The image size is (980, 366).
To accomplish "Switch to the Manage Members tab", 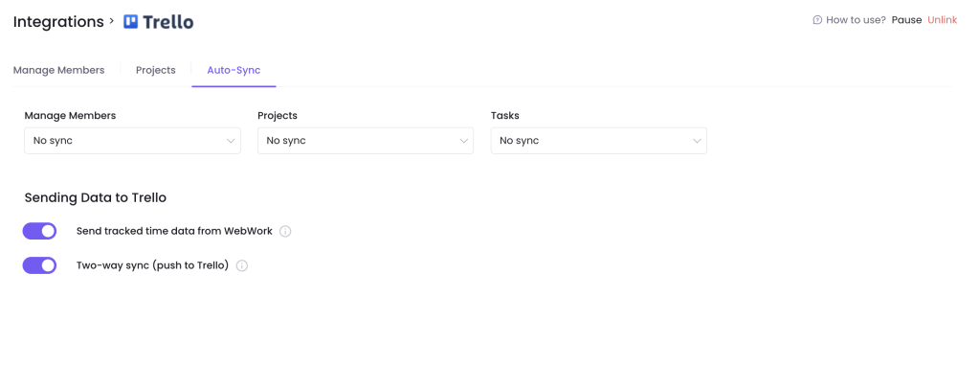I will [x=58, y=70].
